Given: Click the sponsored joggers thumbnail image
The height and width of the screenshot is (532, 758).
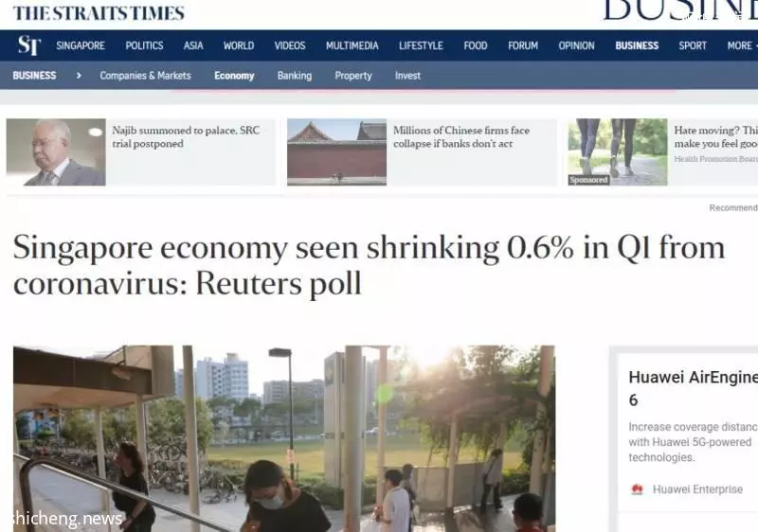Looking at the screenshot, I should 618,152.
